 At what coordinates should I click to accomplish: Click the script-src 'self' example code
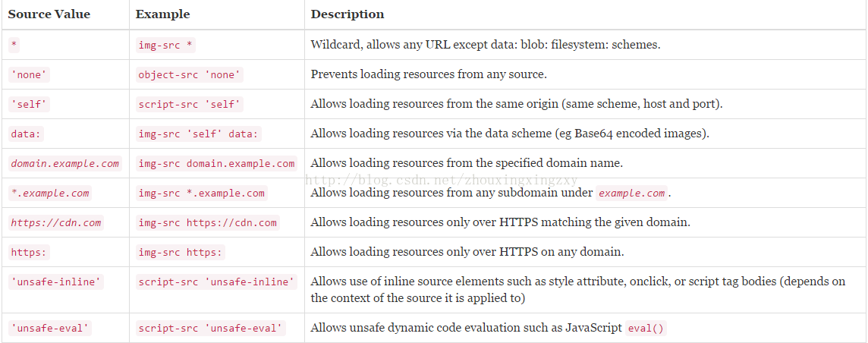click(x=190, y=104)
